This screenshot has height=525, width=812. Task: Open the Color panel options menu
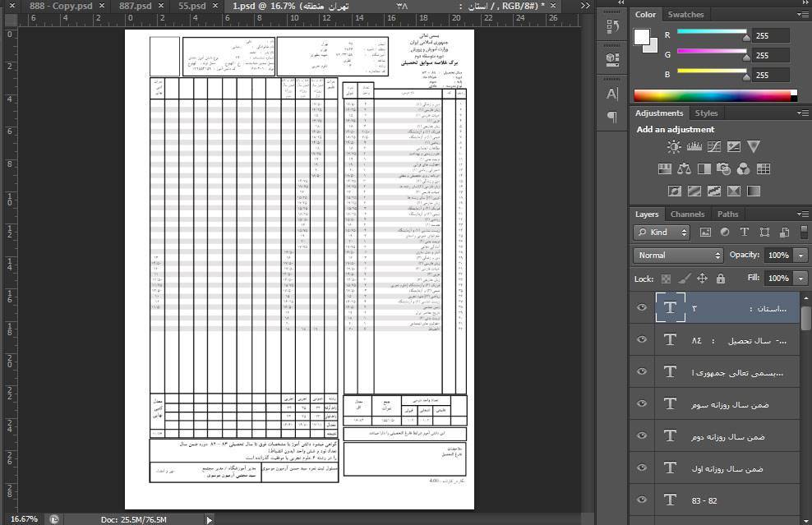(803, 15)
